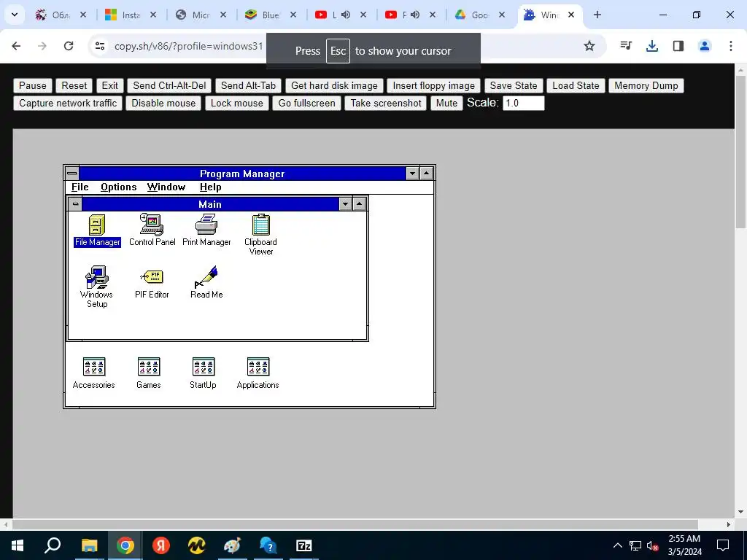Screen dimensions: 747x560
Task: Expand the system tray hidden icons chevron
Action: pyautogui.click(x=617, y=545)
